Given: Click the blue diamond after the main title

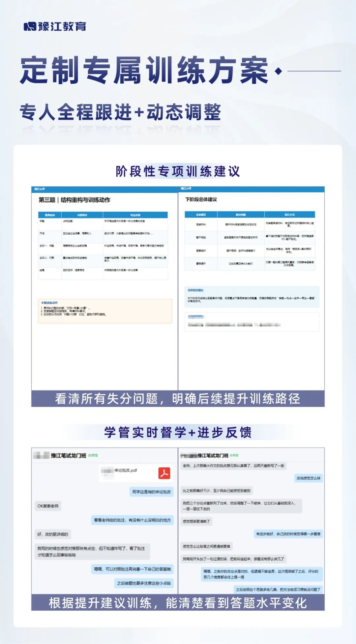Looking at the screenshot, I should point(279,71).
